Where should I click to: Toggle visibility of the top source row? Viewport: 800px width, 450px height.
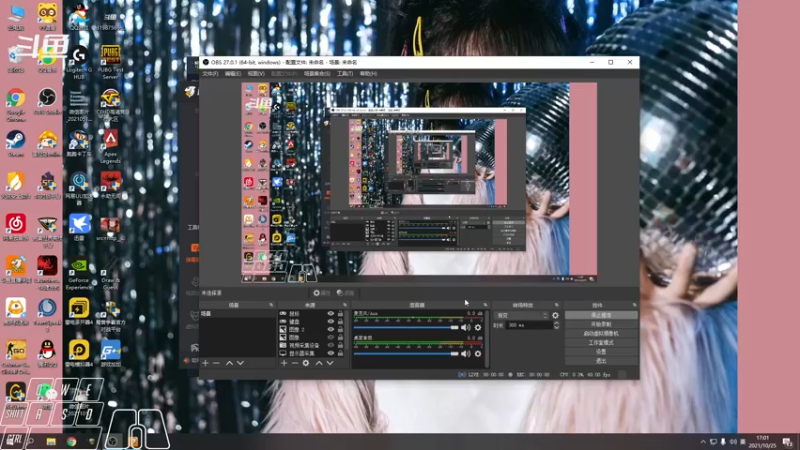331,314
